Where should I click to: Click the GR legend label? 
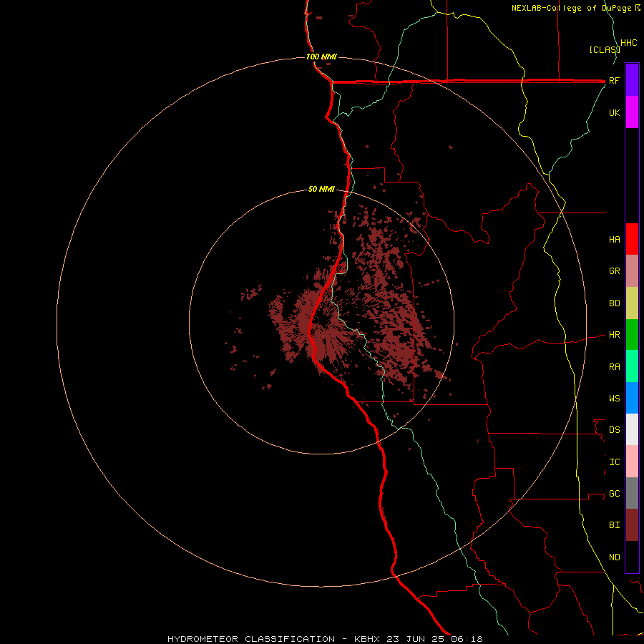pos(615,271)
